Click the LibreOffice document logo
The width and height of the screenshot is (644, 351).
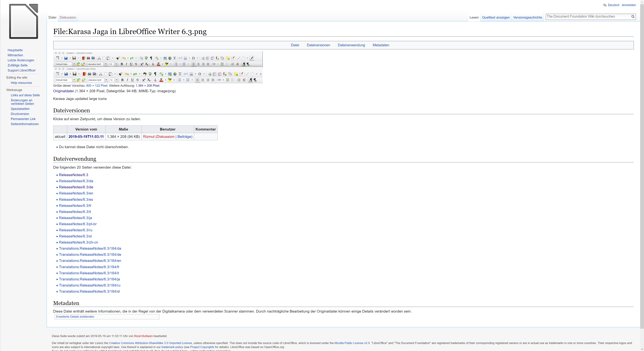24,21
